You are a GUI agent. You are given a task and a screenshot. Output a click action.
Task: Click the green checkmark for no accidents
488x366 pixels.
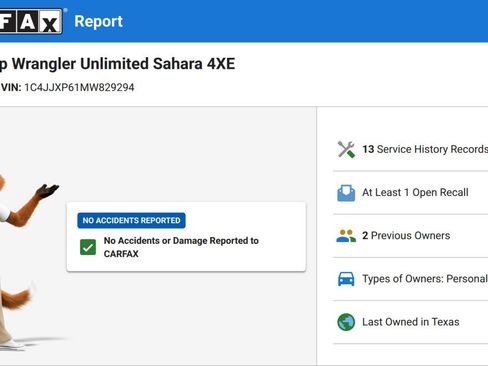[x=88, y=247]
